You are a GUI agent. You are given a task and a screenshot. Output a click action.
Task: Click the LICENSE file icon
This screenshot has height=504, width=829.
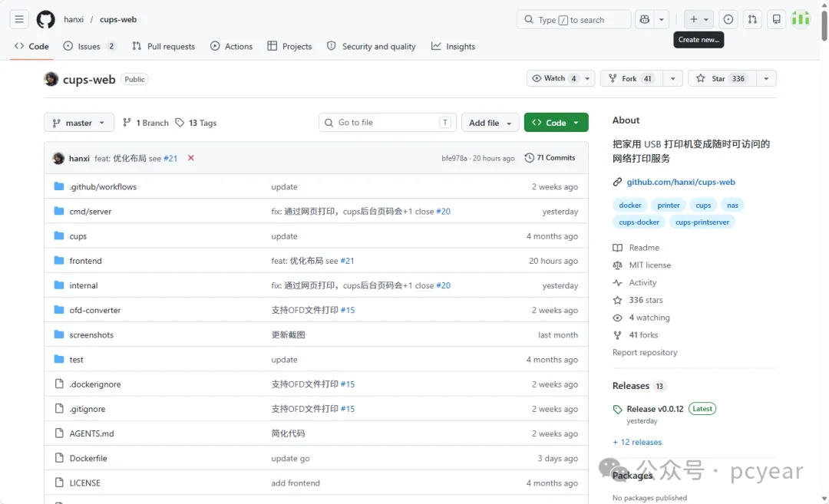59,483
